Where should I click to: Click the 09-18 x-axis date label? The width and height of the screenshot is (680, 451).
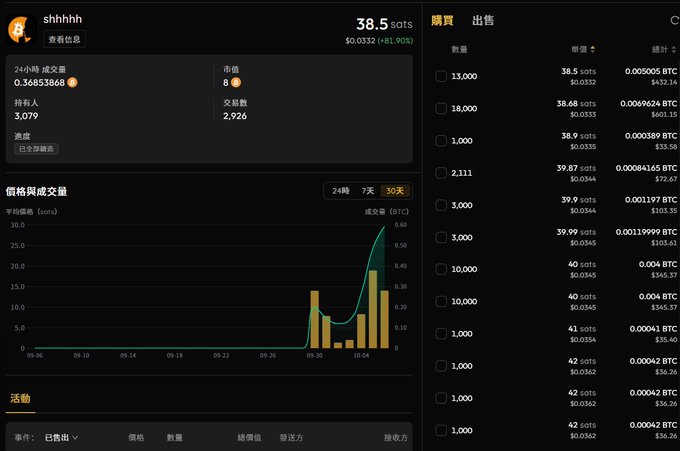click(x=174, y=356)
